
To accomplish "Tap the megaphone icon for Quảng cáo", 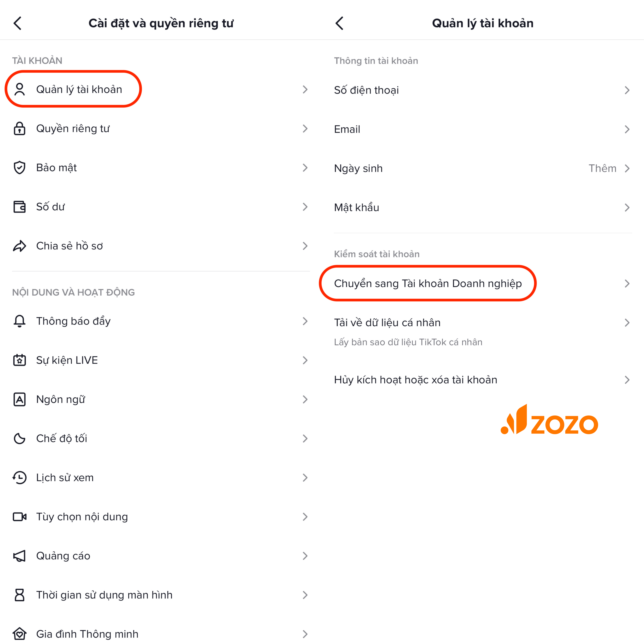I will click(20, 556).
